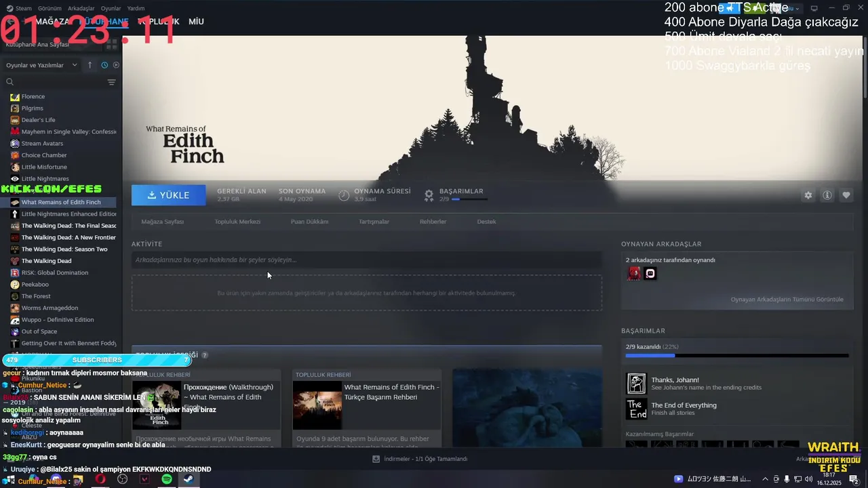
Task: Open advanced filter options icon in sidebar
Action: [x=111, y=82]
